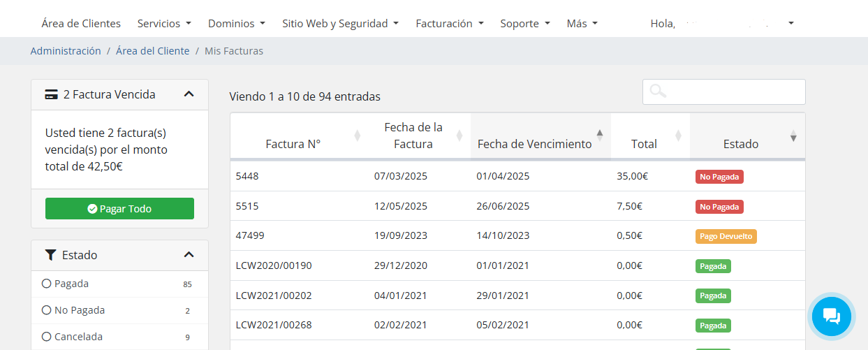Open the Servicios dropdown menu

(164, 24)
